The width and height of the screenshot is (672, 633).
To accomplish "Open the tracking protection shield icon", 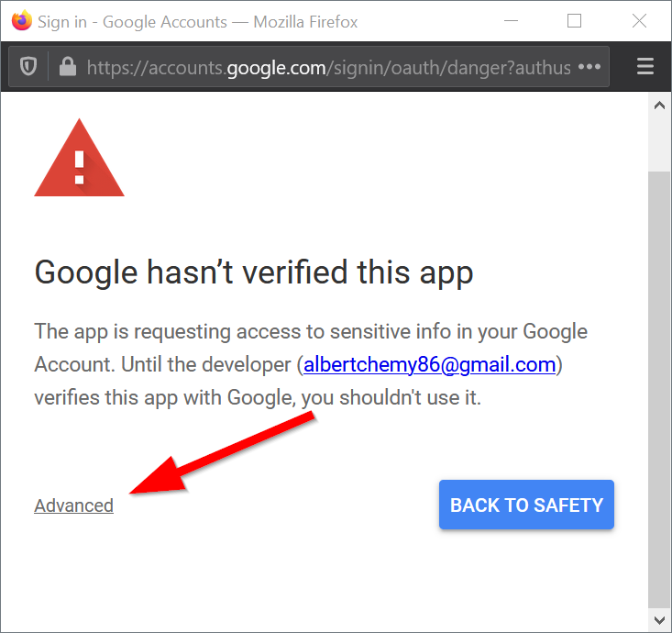I will click(x=28, y=67).
